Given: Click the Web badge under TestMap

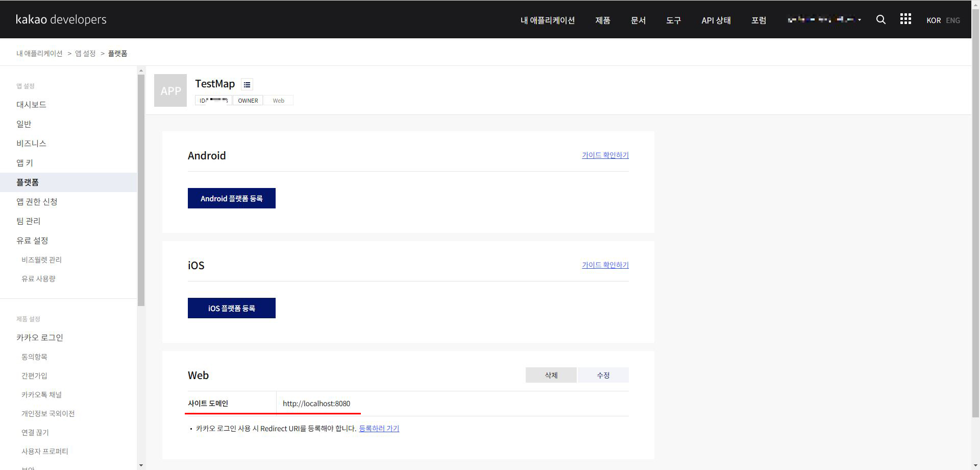Looking at the screenshot, I should coord(279,101).
